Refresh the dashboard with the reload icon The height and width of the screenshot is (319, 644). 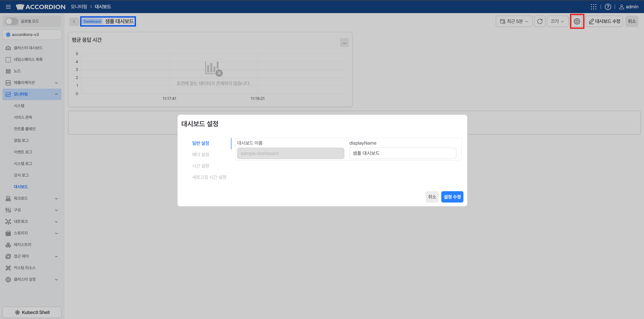pyautogui.click(x=540, y=21)
